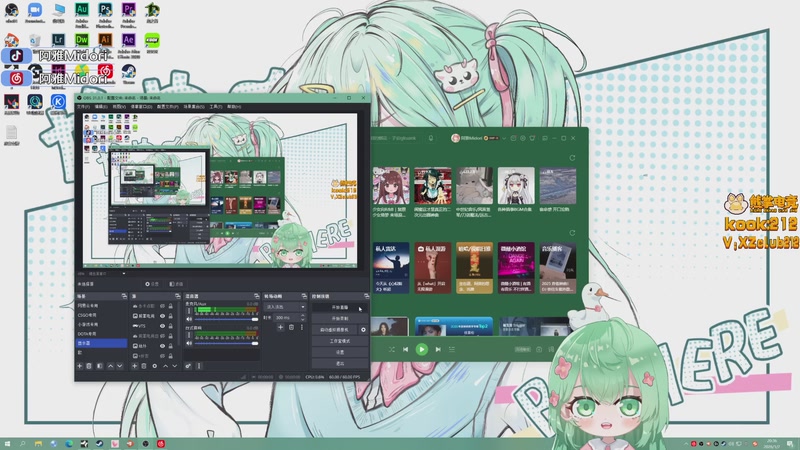
Task: Expand user account dropdown arrow in music player
Action: 504,138
